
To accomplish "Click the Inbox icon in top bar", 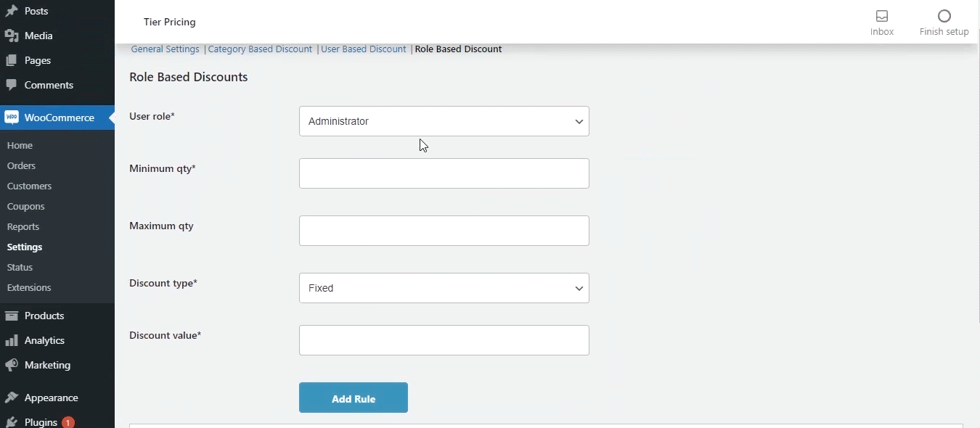I will coord(882,16).
